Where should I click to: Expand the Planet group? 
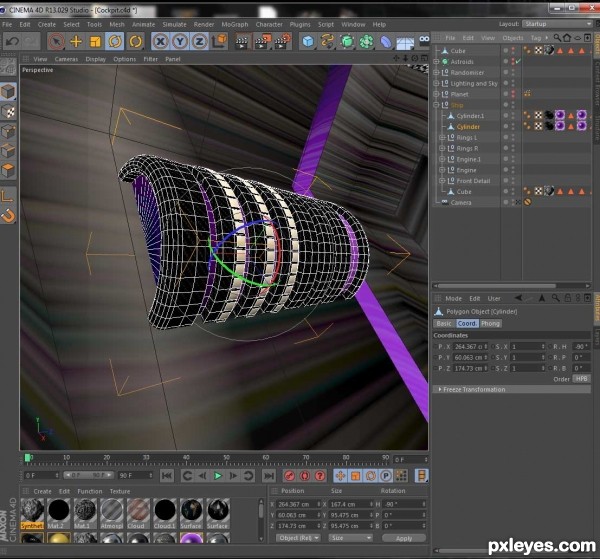436,94
